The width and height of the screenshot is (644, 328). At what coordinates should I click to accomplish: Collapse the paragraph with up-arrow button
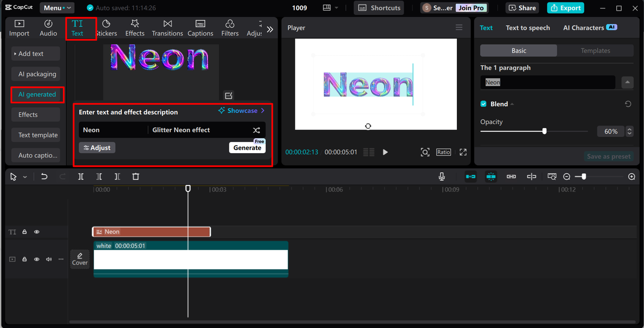[x=627, y=82]
